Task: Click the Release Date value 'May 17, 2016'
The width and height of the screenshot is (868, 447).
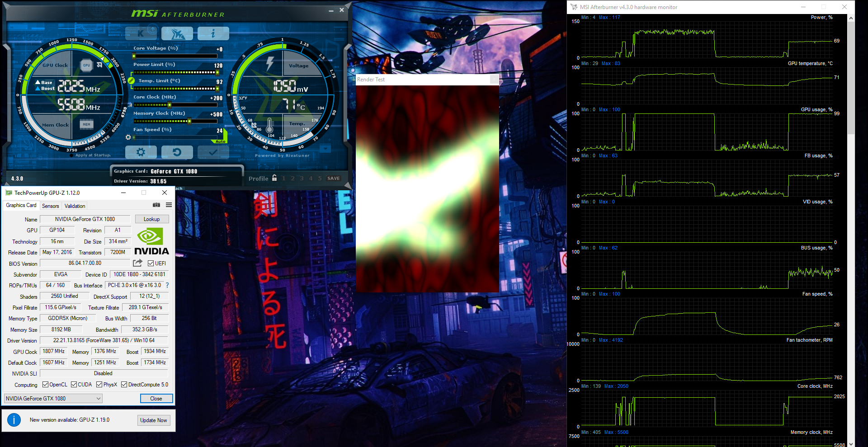Action: pos(57,252)
